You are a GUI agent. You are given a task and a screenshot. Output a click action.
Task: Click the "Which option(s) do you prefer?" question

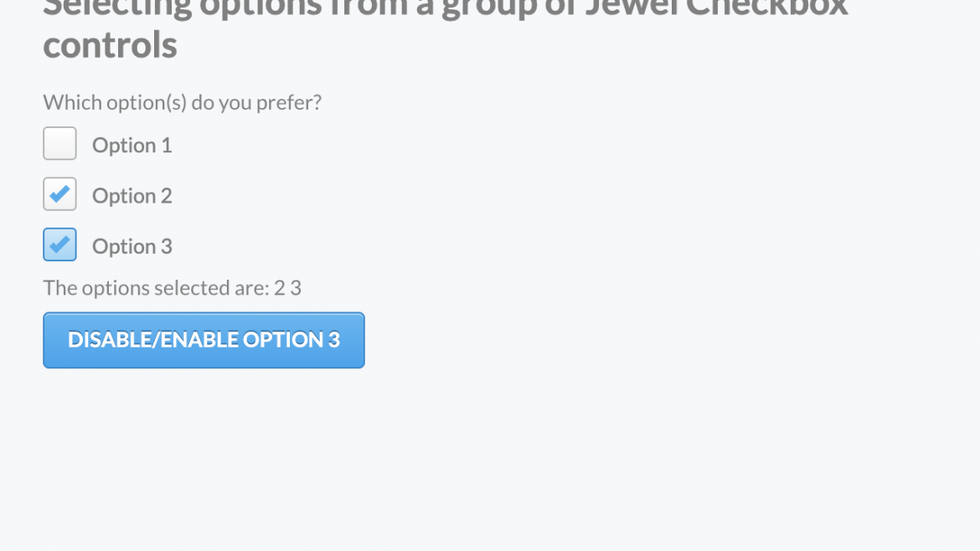click(x=182, y=102)
